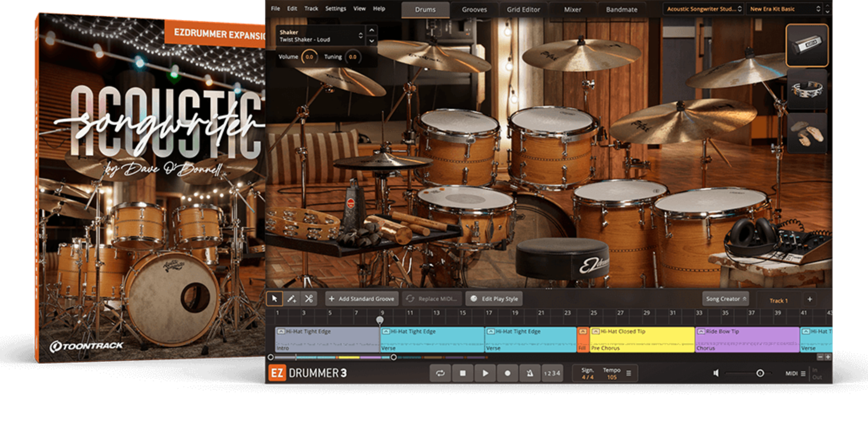Click the timeline overview right handle
This screenshot has width=868, height=423.
tap(393, 357)
